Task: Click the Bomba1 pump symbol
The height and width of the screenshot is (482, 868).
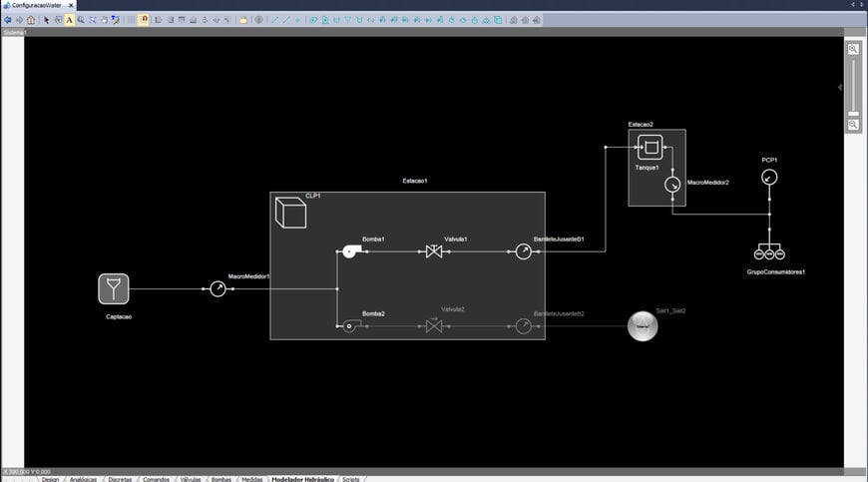Action: (349, 251)
